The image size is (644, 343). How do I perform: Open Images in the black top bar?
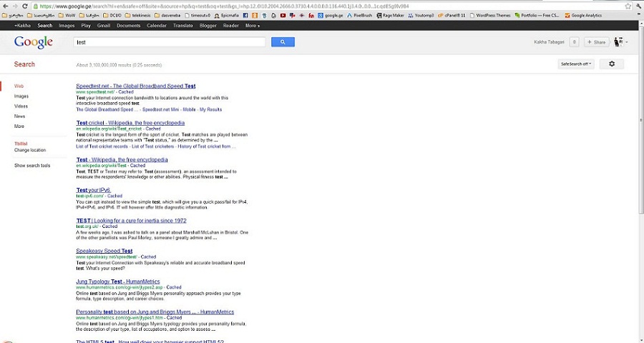[x=67, y=26]
